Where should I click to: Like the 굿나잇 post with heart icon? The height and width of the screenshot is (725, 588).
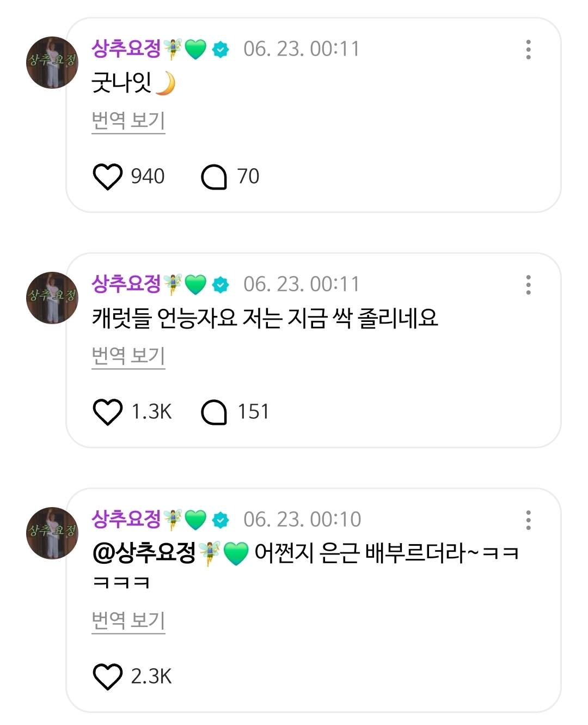pyautogui.click(x=107, y=176)
